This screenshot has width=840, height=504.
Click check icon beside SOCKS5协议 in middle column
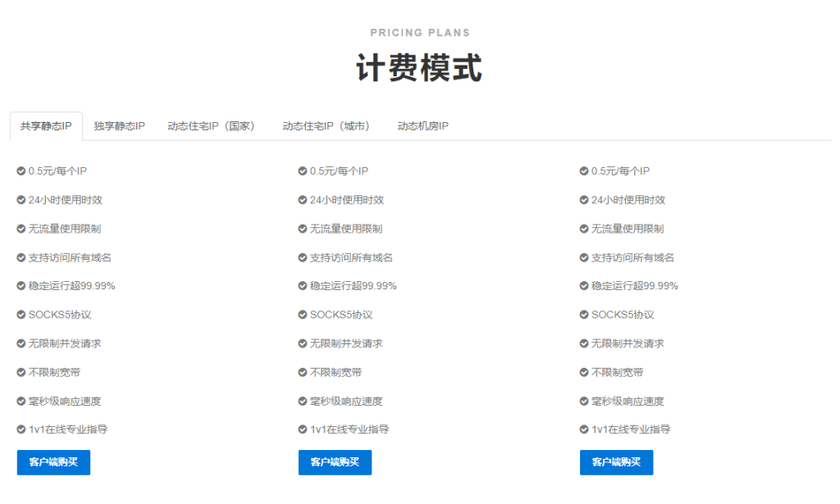(x=303, y=316)
